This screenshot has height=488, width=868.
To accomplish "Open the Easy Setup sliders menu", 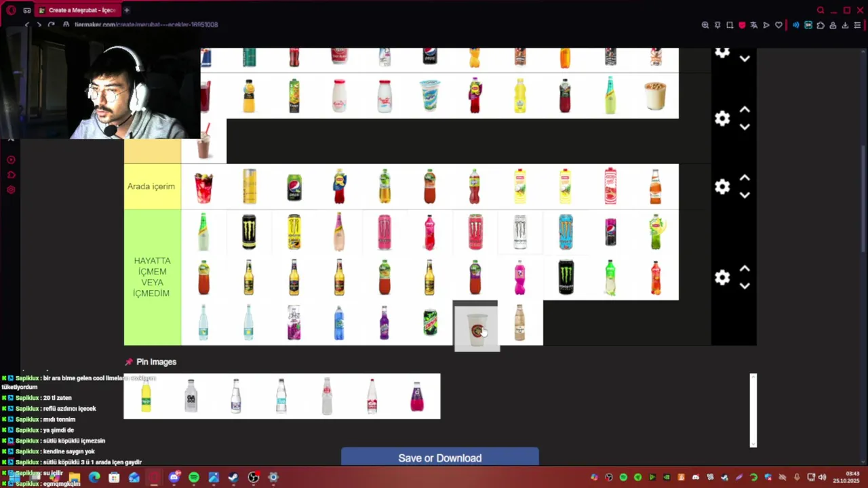I will [x=857, y=25].
